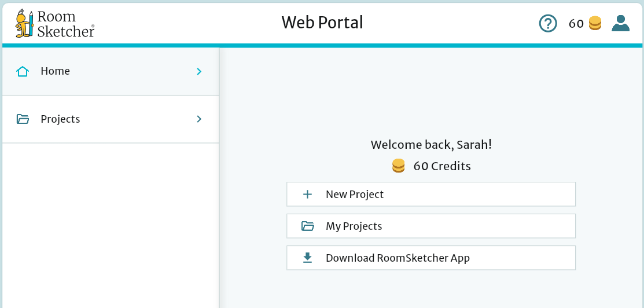Click the coins icon beside 60 Credits
Image resolution: width=644 pixels, height=308 pixels.
point(399,166)
